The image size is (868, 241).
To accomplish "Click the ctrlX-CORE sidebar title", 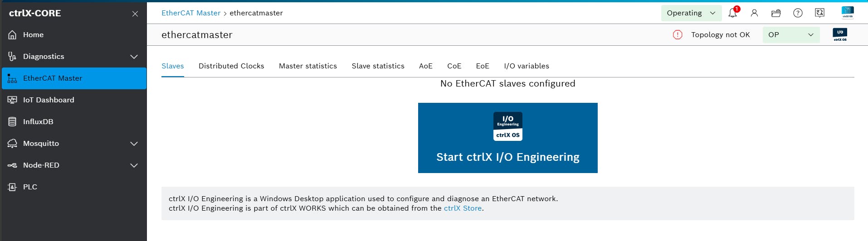I will click(x=35, y=13).
